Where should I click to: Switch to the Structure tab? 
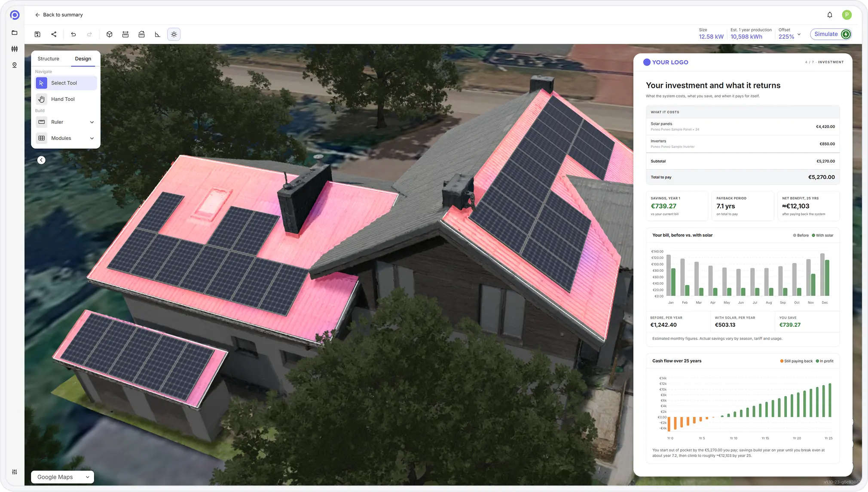coord(48,59)
